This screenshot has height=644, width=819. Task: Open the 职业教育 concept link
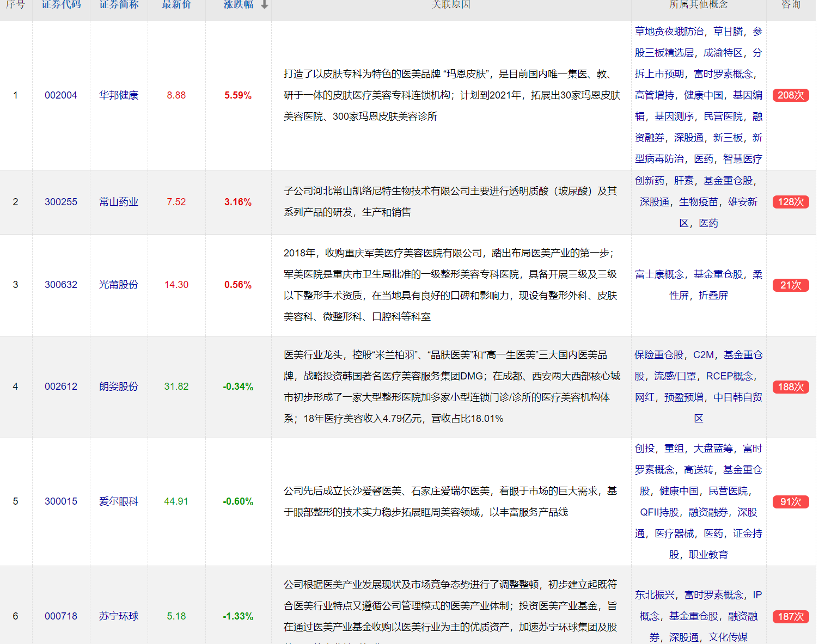(x=708, y=555)
